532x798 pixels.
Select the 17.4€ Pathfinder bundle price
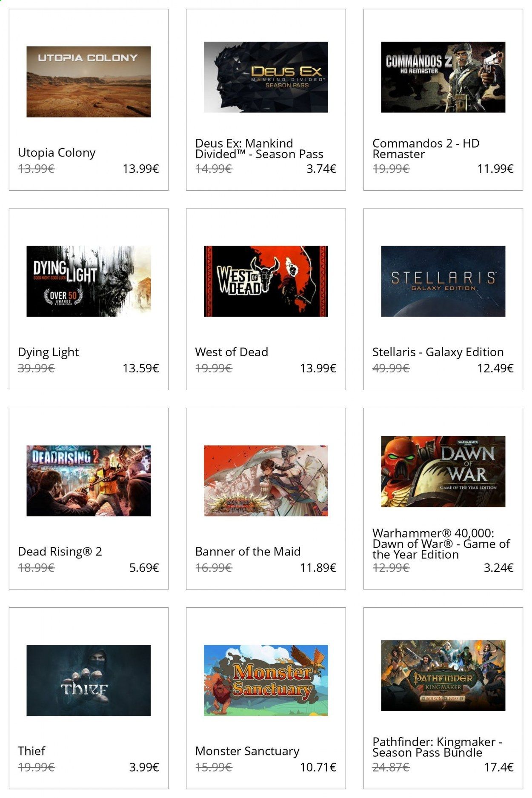click(x=499, y=767)
